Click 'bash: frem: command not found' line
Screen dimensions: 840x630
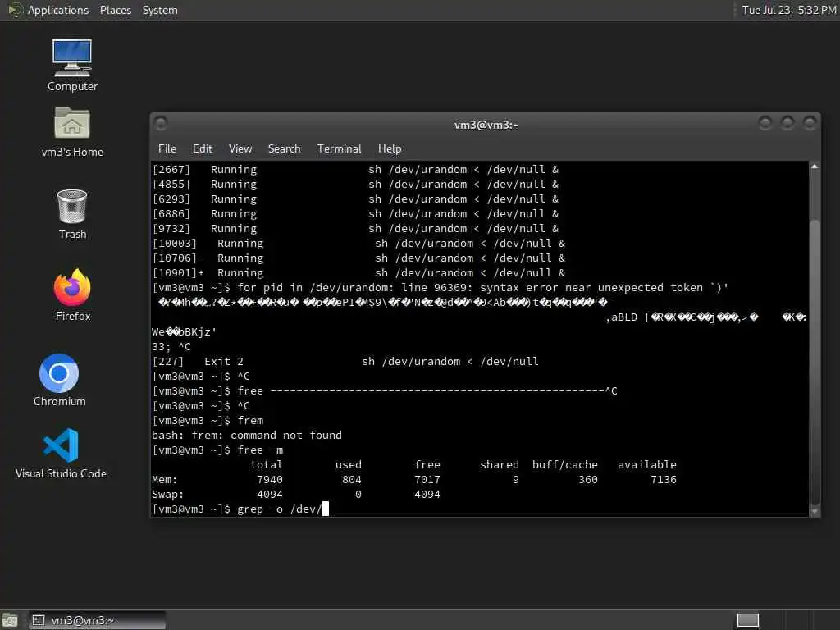click(246, 435)
